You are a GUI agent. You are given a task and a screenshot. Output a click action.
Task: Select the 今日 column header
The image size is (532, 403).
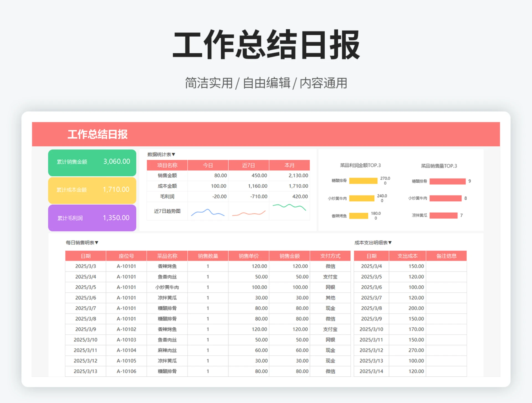pos(208,165)
